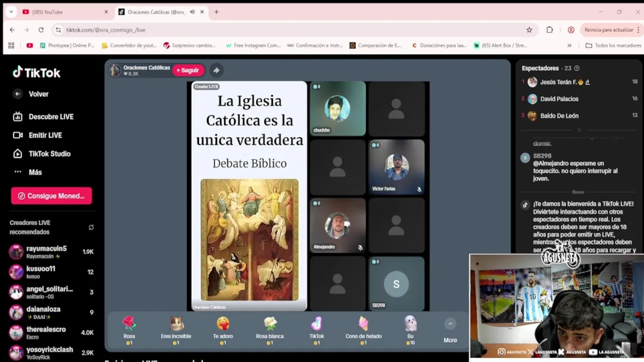Switch to the YouTube browser tab

coord(65,12)
